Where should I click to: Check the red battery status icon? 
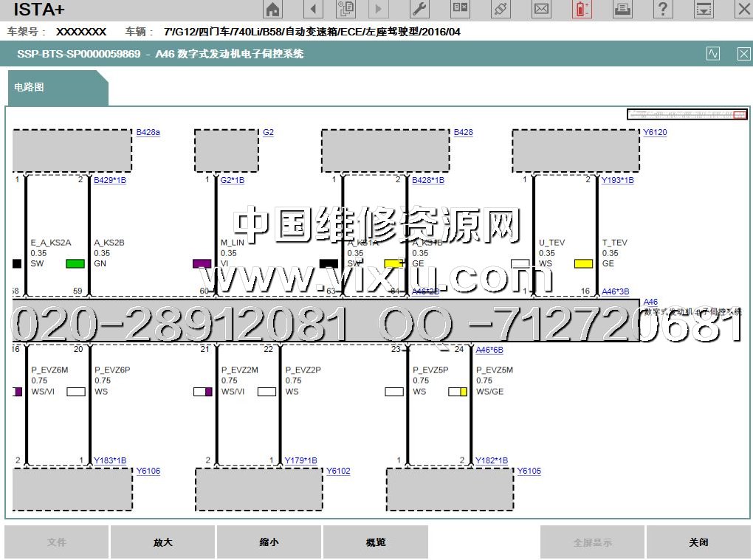pos(582,10)
